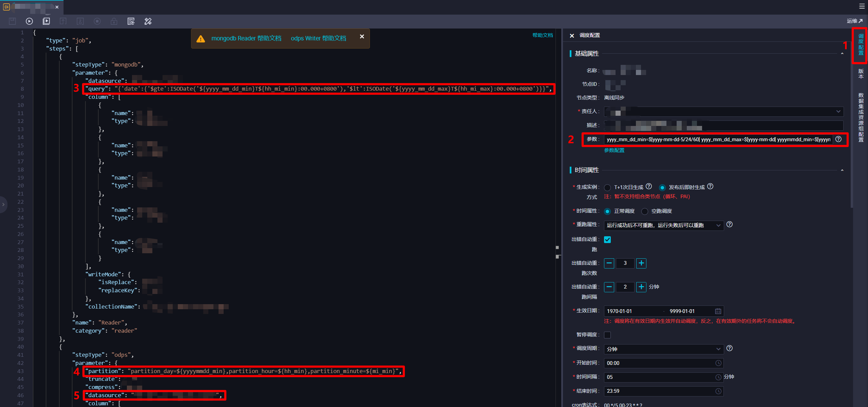The height and width of the screenshot is (407, 868).
Task: Open mongodb Reader 帮助文档 link
Action: 246,38
